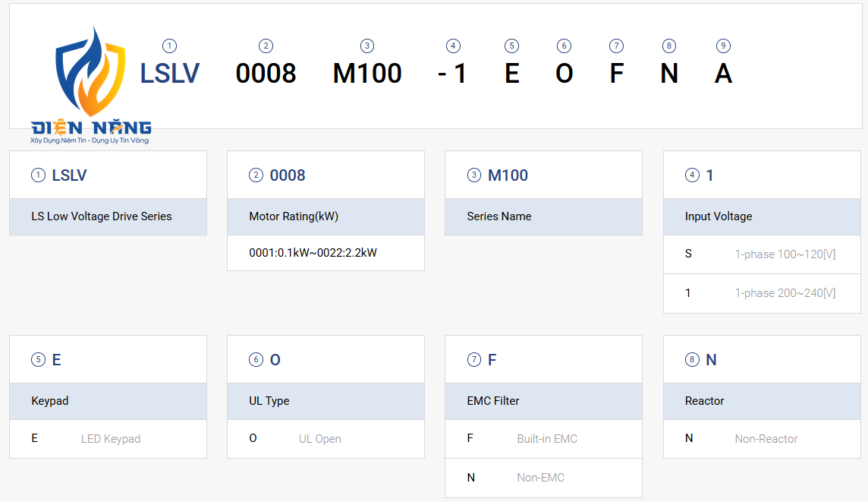Click the 'EMC Filter' label

coord(492,400)
